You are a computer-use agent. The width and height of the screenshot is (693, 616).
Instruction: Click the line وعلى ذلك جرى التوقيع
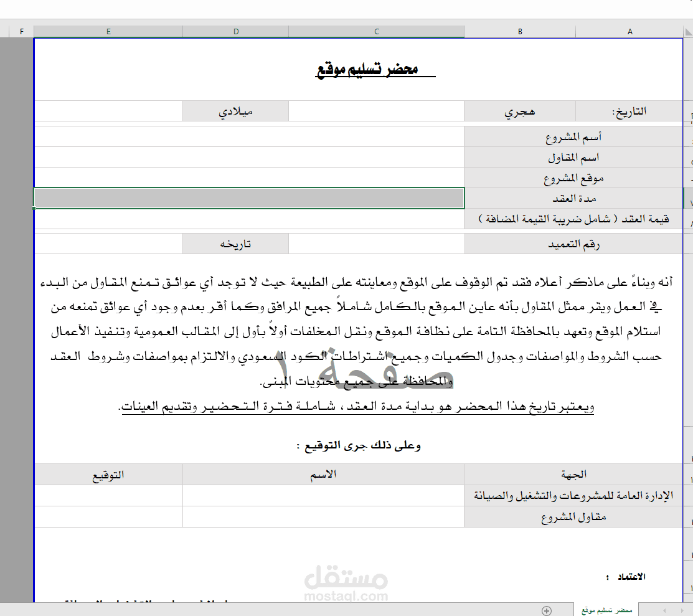359,445
